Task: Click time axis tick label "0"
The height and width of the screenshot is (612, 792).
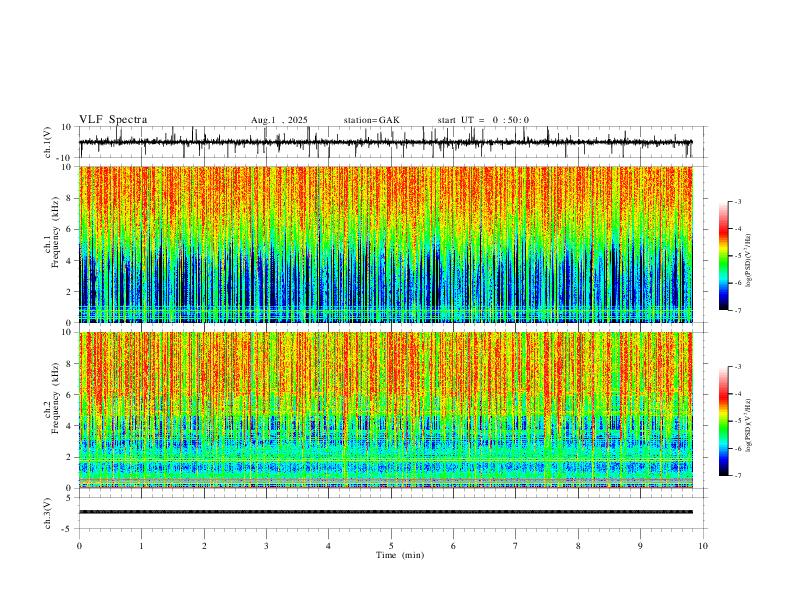Action: 79,546
